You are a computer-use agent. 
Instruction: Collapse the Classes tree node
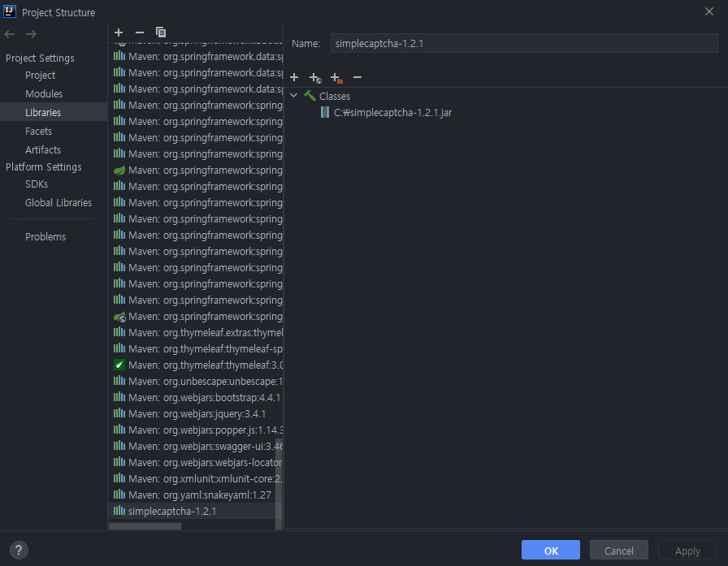tap(293, 96)
